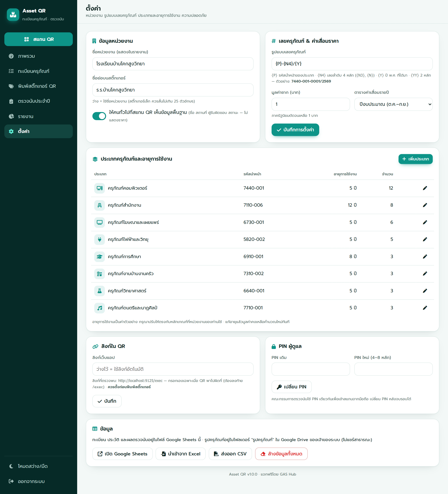Click the plug icon beside ครุภัณฑ์ไฟฟ้าและวิทยุ
This screenshot has width=448, height=494.
(x=99, y=239)
